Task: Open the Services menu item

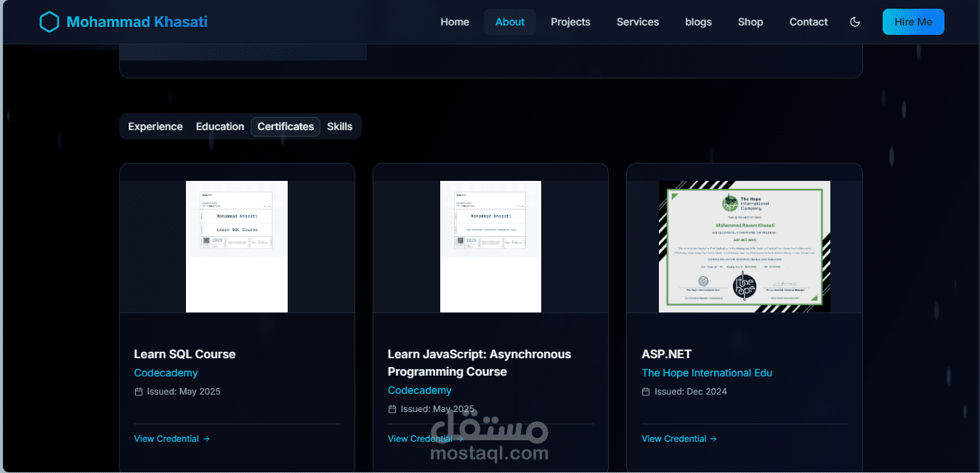Action: coord(638,22)
